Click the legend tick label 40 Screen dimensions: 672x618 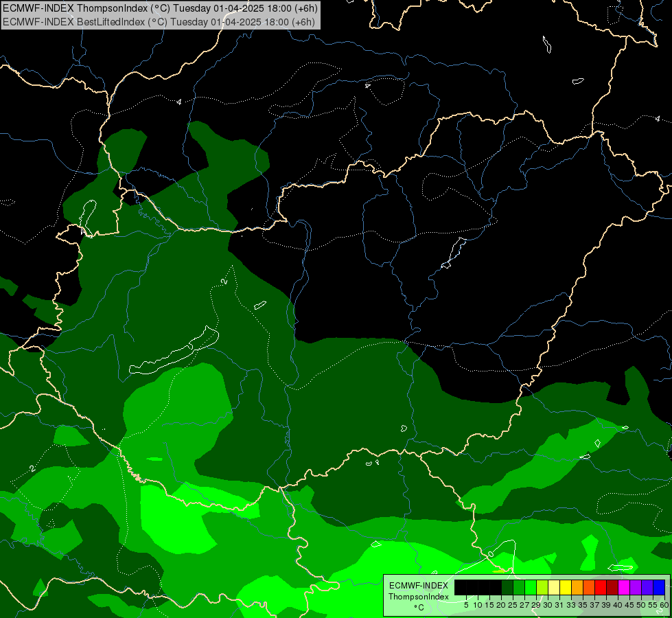coord(618,605)
